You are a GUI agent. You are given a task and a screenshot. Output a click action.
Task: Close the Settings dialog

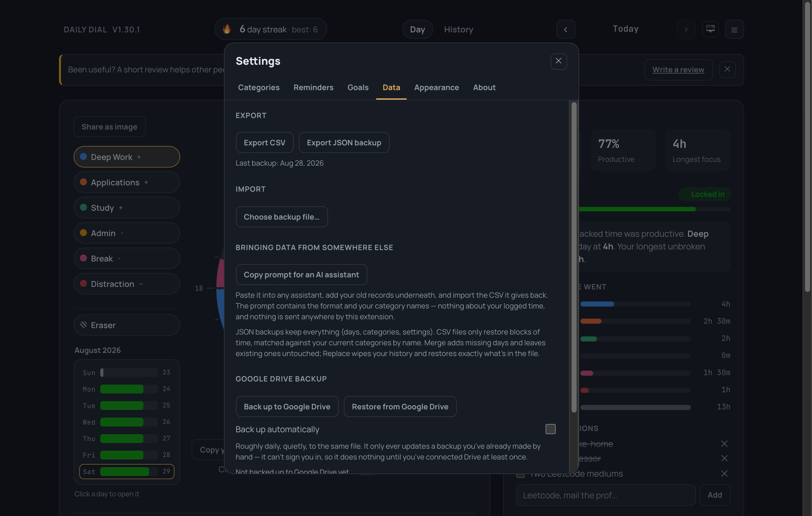tap(559, 61)
